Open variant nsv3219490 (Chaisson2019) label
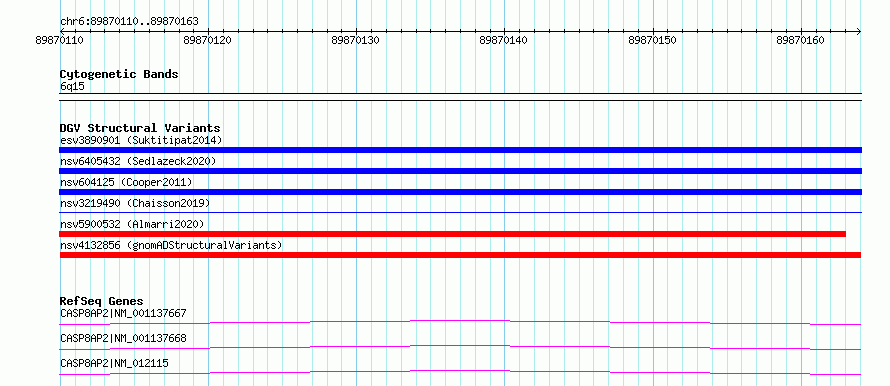This screenshot has width=890, height=386. pos(135,203)
